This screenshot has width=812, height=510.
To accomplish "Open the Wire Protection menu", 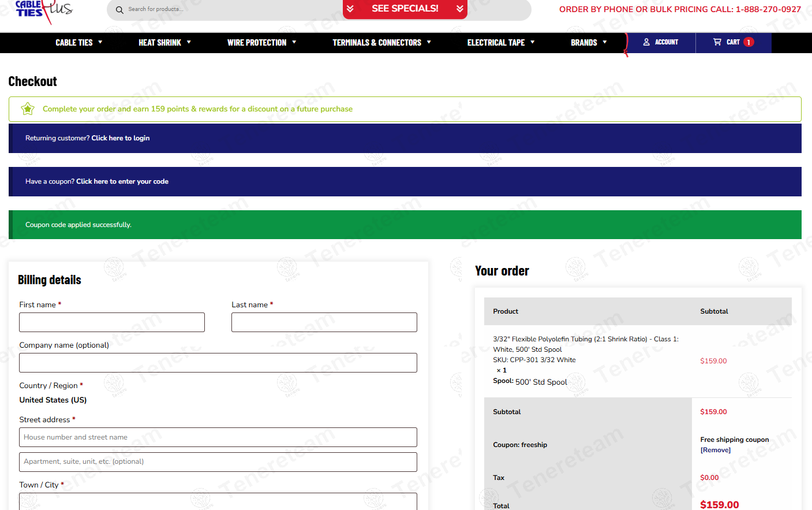I will (x=257, y=43).
